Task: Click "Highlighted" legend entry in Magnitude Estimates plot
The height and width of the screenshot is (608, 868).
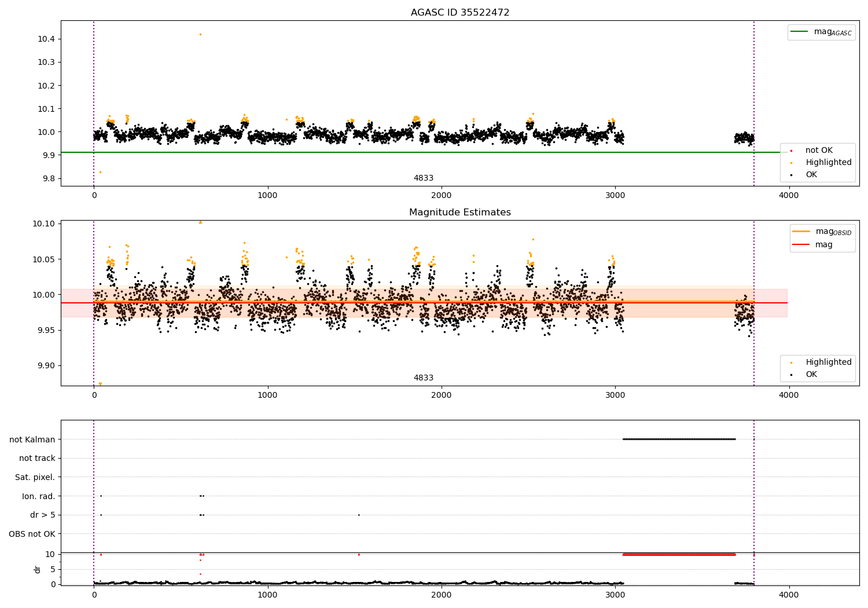Action: pyautogui.click(x=828, y=362)
